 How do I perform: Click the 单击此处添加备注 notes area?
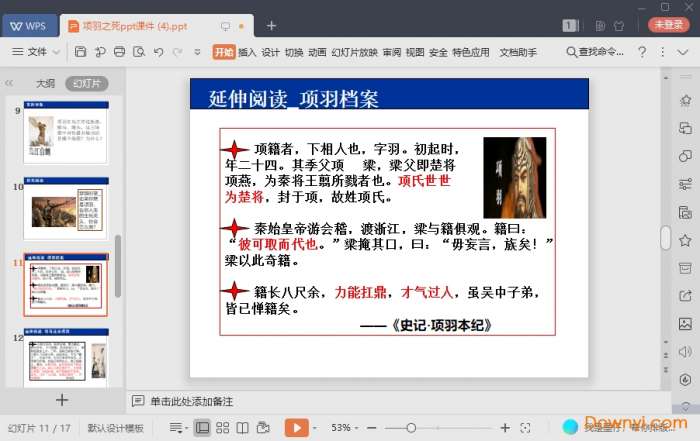192,401
